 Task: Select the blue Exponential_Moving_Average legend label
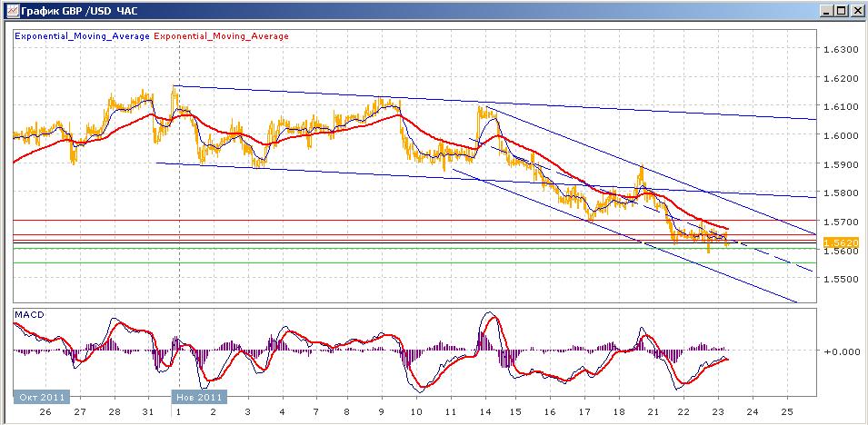pos(82,36)
